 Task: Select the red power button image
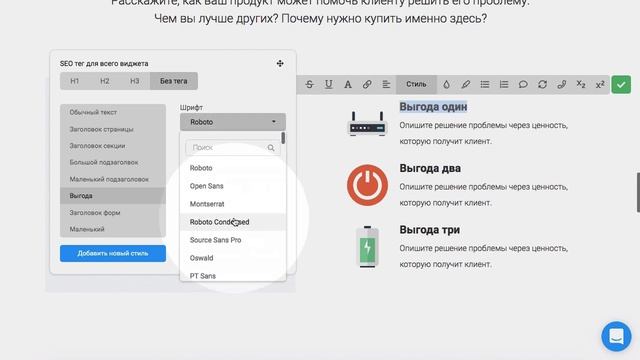367,185
